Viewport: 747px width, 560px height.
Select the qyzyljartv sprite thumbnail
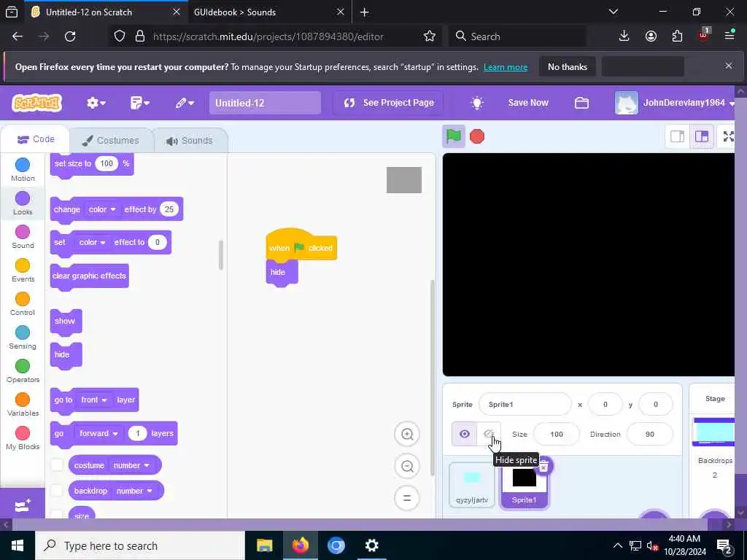472,484
